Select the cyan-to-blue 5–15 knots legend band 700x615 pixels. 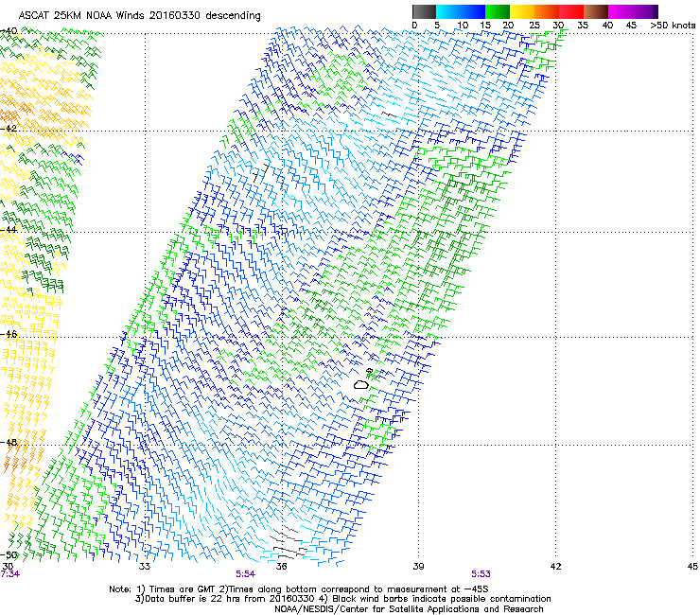click(461, 11)
